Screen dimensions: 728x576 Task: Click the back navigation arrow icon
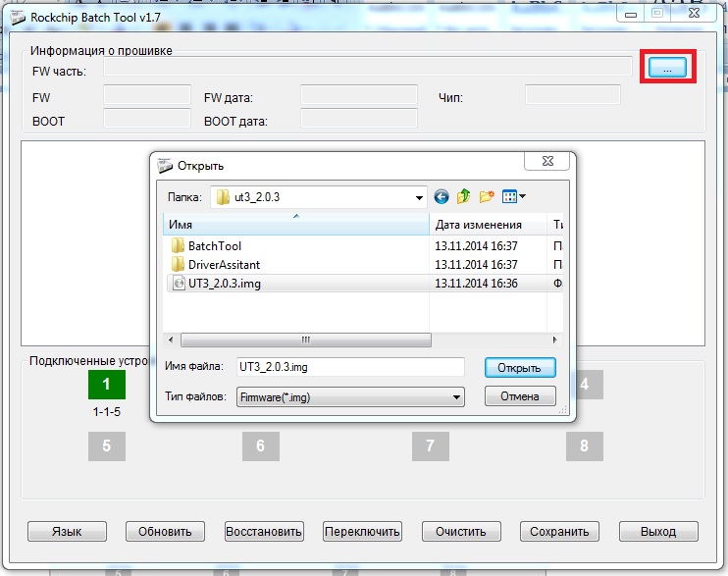point(442,196)
